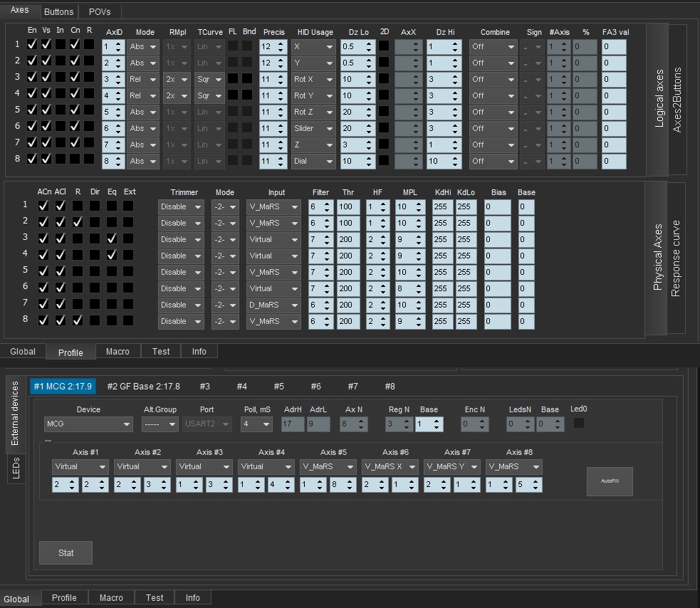Click the Bias field of physical axis 1

coord(497,206)
